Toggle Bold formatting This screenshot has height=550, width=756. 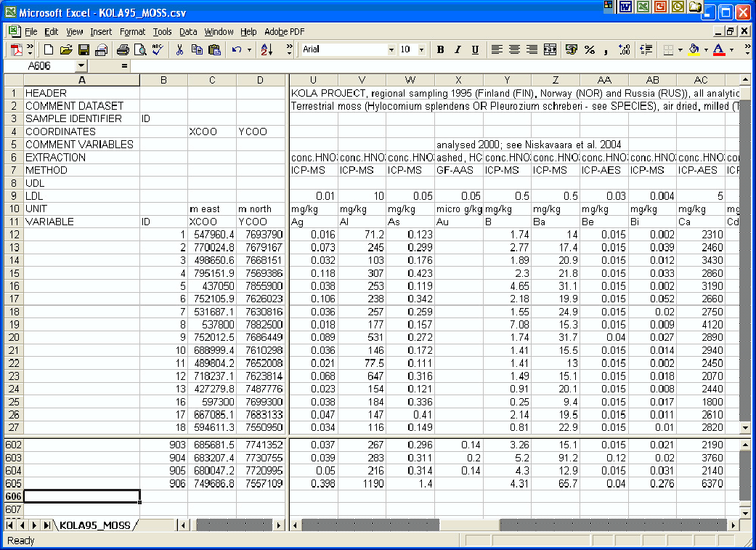point(440,50)
